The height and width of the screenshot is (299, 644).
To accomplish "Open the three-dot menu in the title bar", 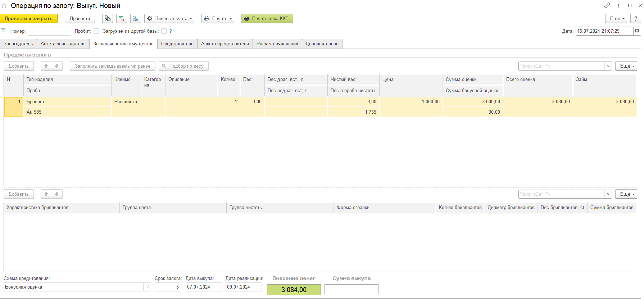I will click(619, 5).
